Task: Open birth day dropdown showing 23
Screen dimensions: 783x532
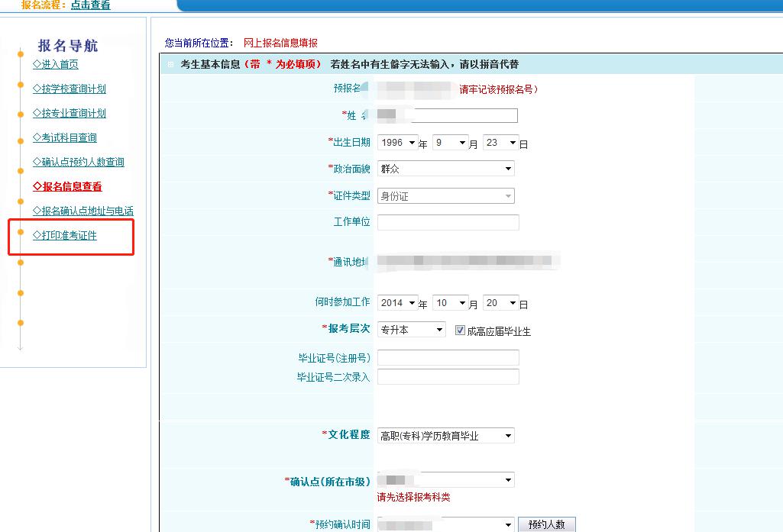Action: click(501, 143)
